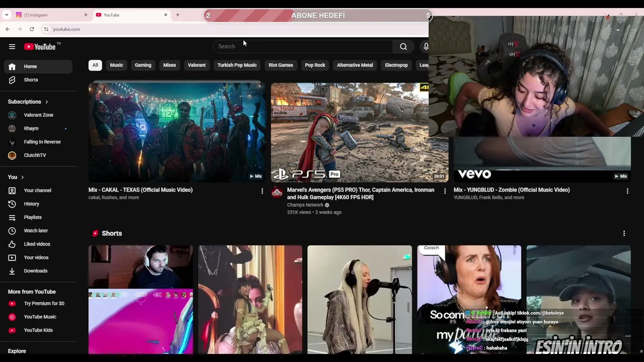The width and height of the screenshot is (644, 362).
Task: Open the Valorant Zone channel
Action: [x=38, y=115]
